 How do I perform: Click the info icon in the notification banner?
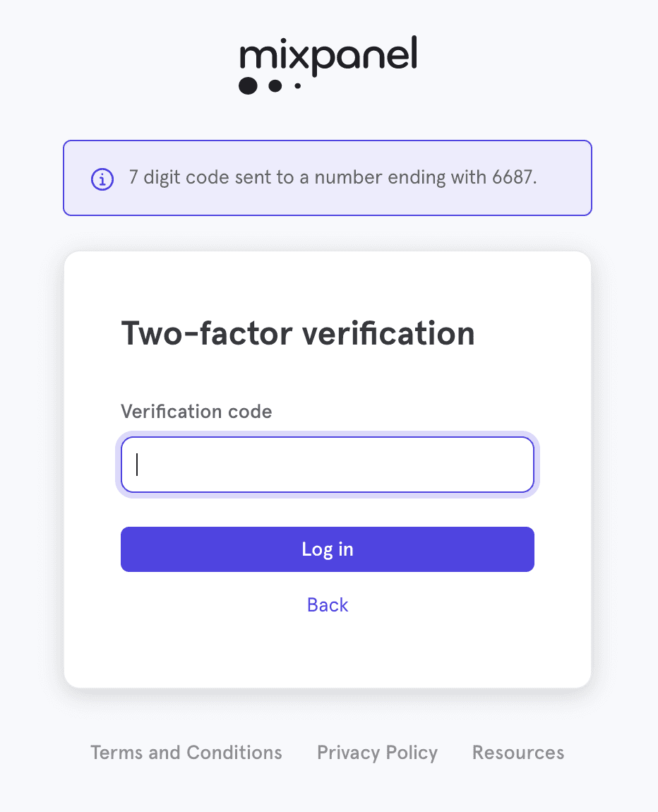102,179
